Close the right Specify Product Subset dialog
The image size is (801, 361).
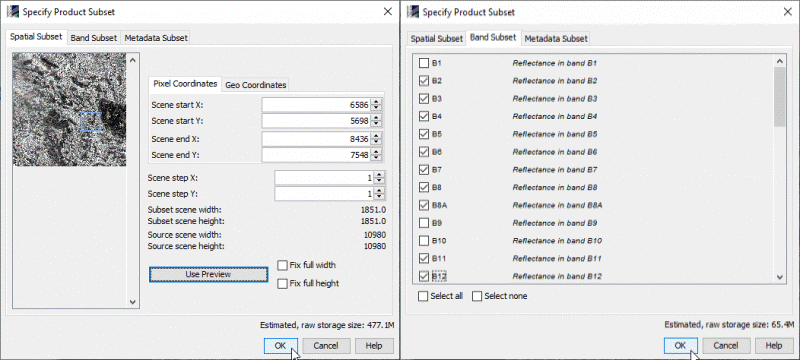(788, 12)
